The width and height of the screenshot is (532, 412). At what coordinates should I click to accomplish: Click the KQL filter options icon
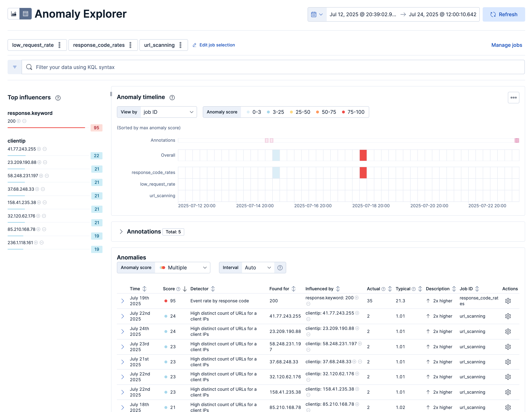tap(14, 67)
